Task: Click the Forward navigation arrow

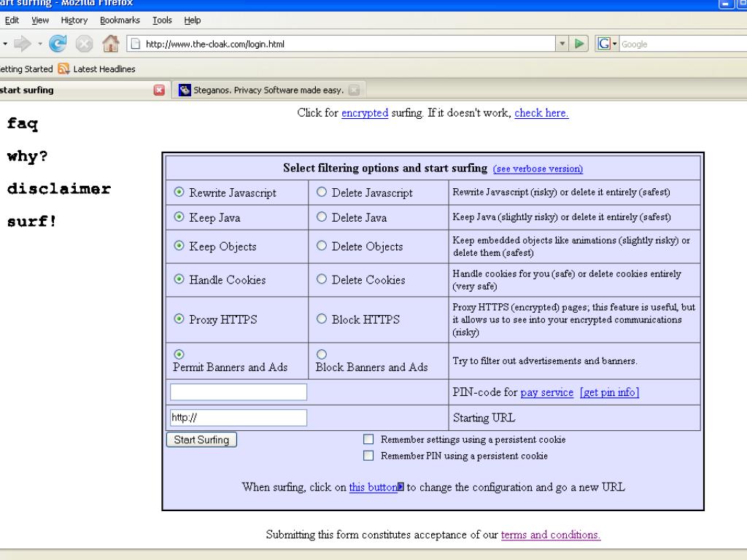Action: [23, 44]
